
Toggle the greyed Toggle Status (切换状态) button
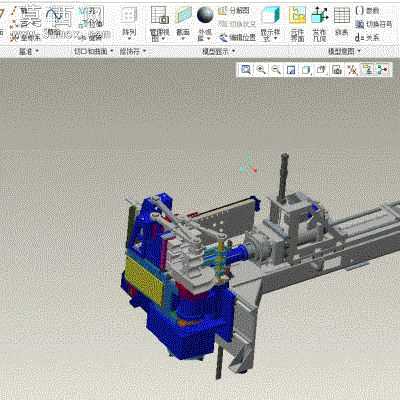pyautogui.click(x=237, y=24)
